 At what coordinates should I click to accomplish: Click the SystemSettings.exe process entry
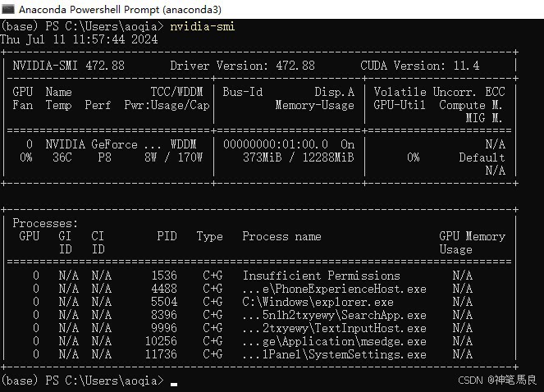pyautogui.click(x=335, y=354)
